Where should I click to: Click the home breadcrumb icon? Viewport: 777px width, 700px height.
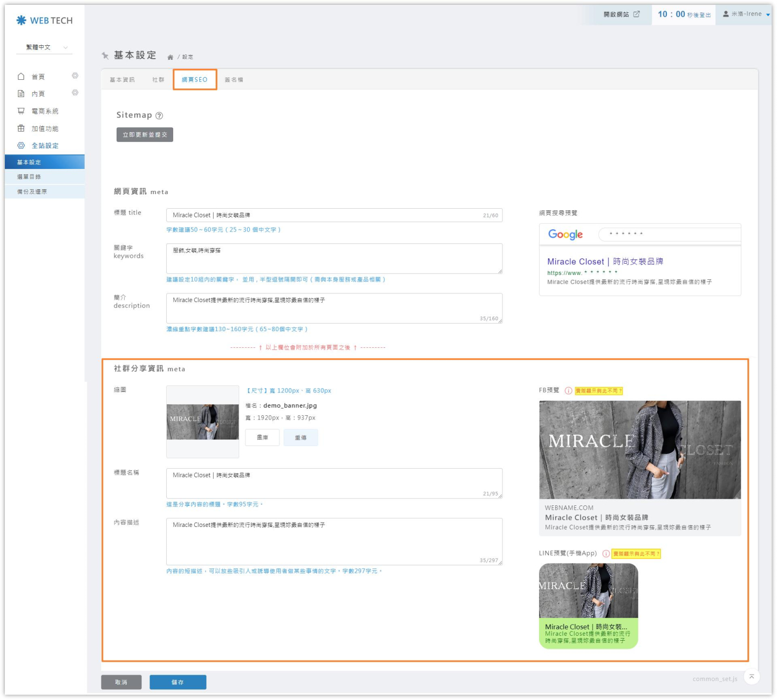point(170,57)
